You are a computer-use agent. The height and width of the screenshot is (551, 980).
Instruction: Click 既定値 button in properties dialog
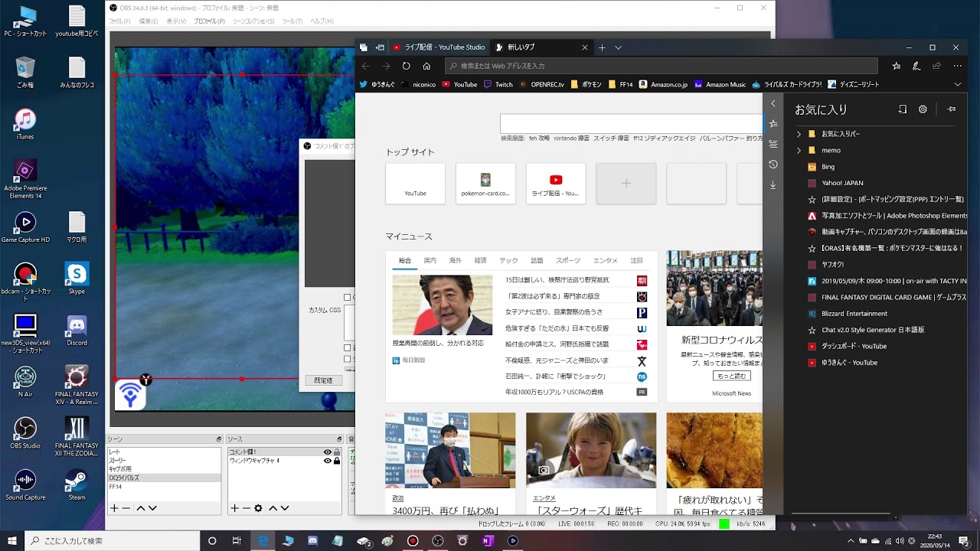(324, 380)
